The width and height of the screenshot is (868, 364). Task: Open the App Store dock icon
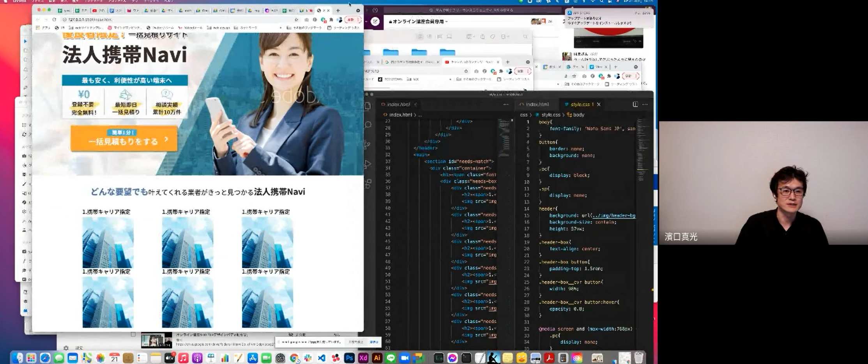coord(253,358)
